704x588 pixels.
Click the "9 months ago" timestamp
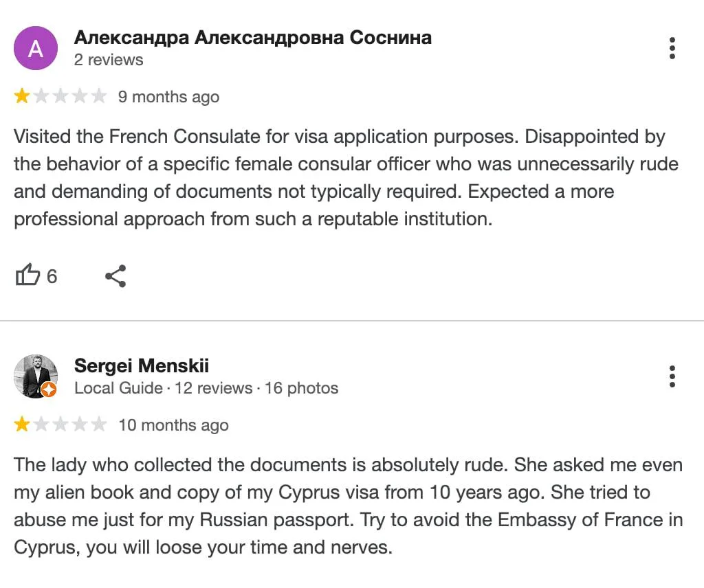(168, 97)
